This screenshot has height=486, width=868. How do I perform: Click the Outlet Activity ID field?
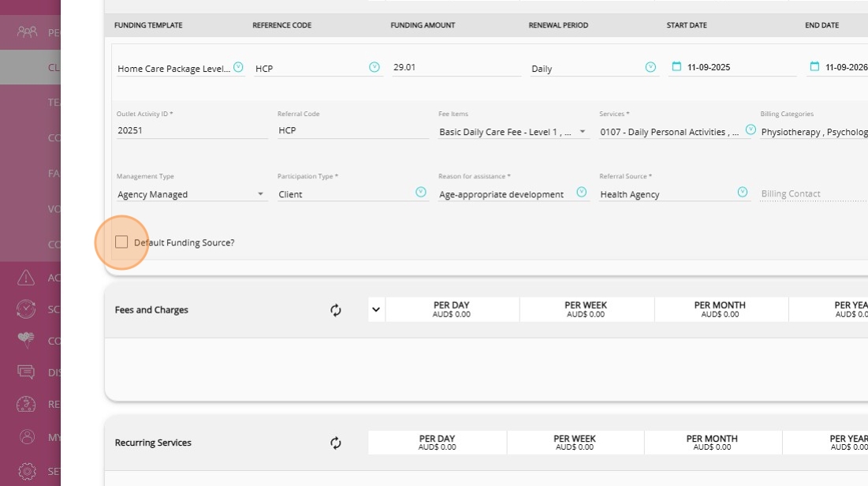coord(192,131)
